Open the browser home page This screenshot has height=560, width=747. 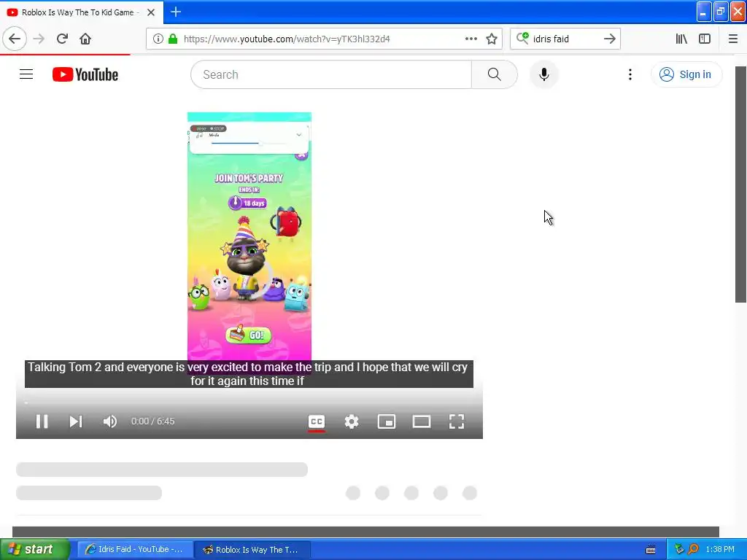pyautogui.click(x=85, y=39)
